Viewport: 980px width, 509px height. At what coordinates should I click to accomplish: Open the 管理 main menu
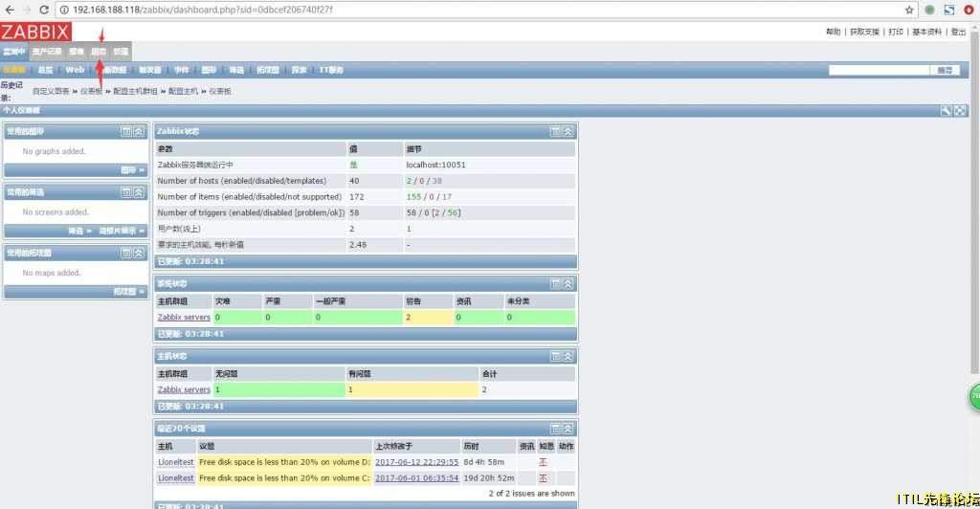[x=121, y=52]
